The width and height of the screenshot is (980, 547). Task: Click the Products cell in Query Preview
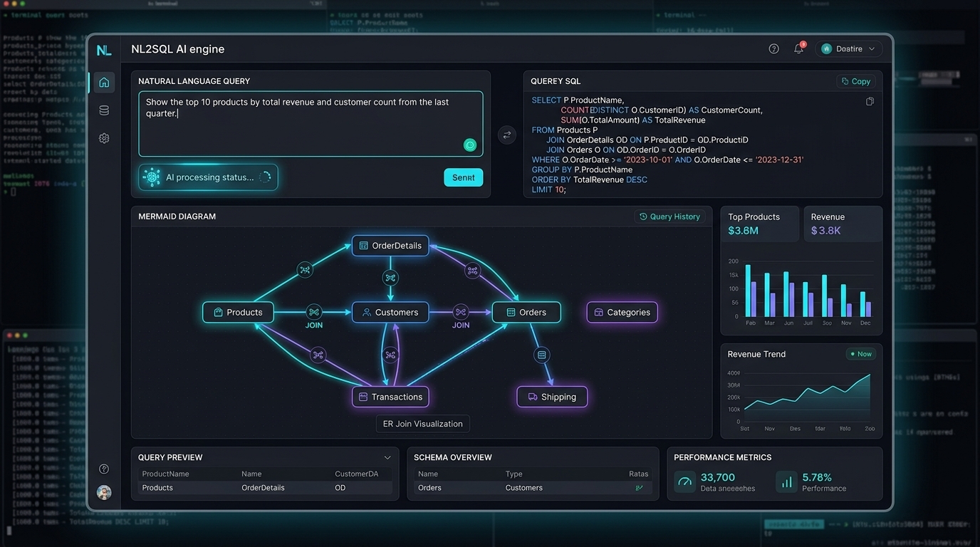click(157, 488)
